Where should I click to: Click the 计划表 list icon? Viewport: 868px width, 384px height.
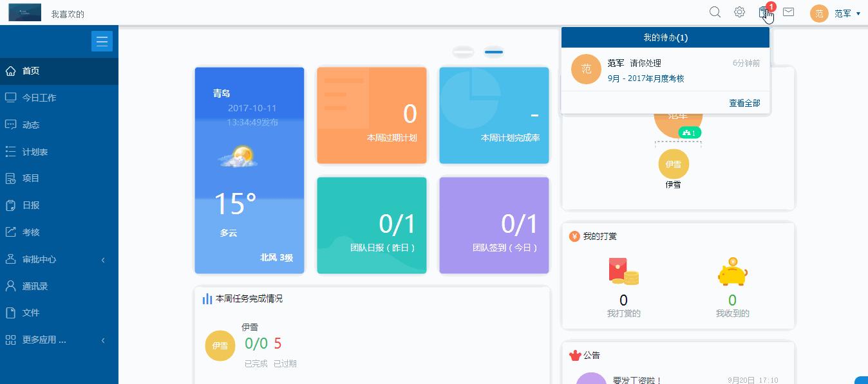pos(10,152)
